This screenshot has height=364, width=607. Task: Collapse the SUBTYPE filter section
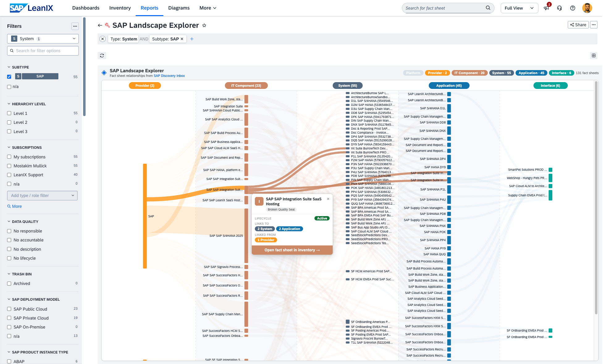[9, 67]
